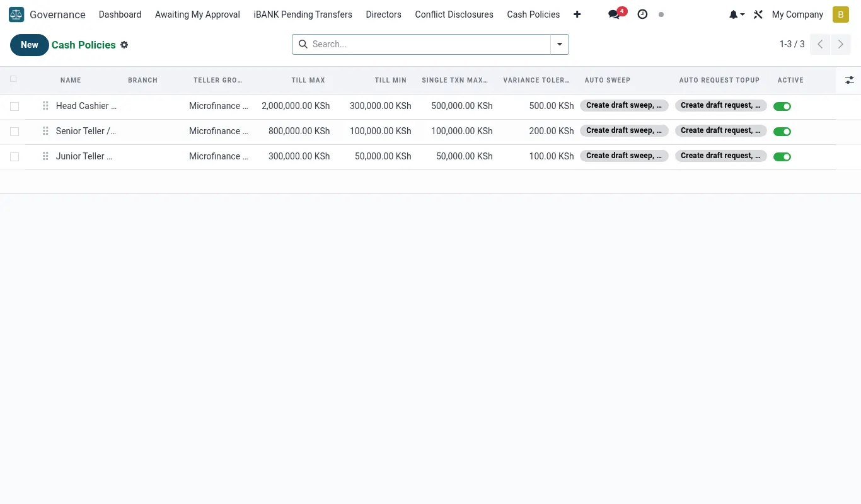This screenshot has height=504, width=861.
Task: Open the Directors menu
Action: (383, 14)
